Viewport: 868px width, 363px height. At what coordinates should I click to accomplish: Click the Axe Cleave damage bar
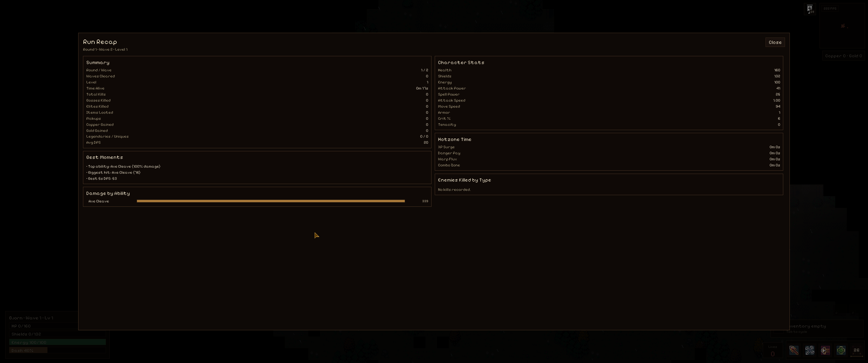[x=270, y=201]
